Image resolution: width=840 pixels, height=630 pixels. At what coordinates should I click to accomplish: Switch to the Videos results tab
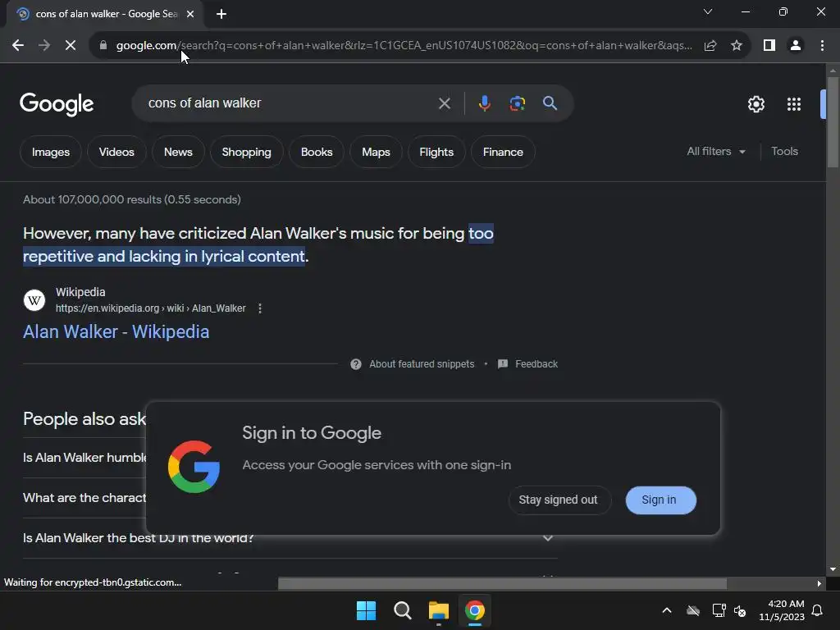click(x=116, y=152)
